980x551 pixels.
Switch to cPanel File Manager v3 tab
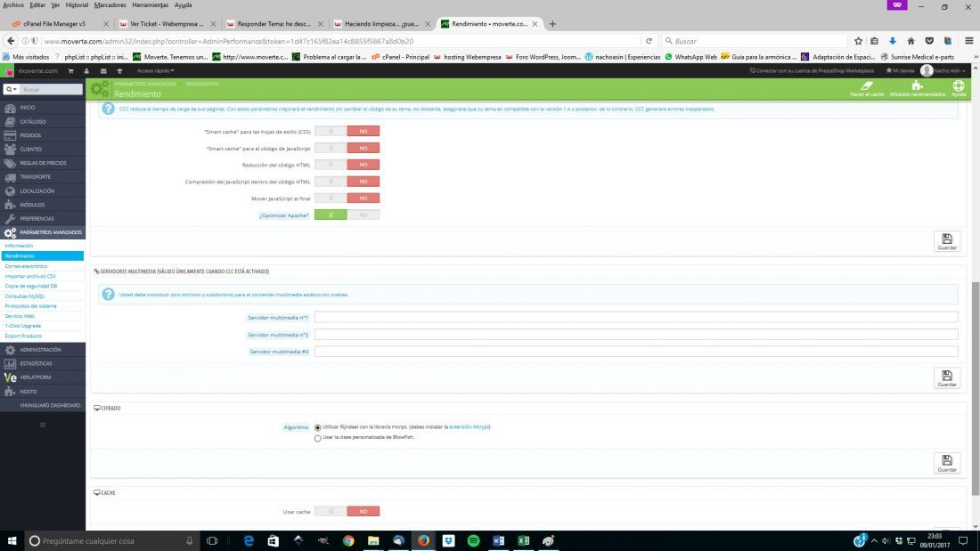tap(60, 24)
